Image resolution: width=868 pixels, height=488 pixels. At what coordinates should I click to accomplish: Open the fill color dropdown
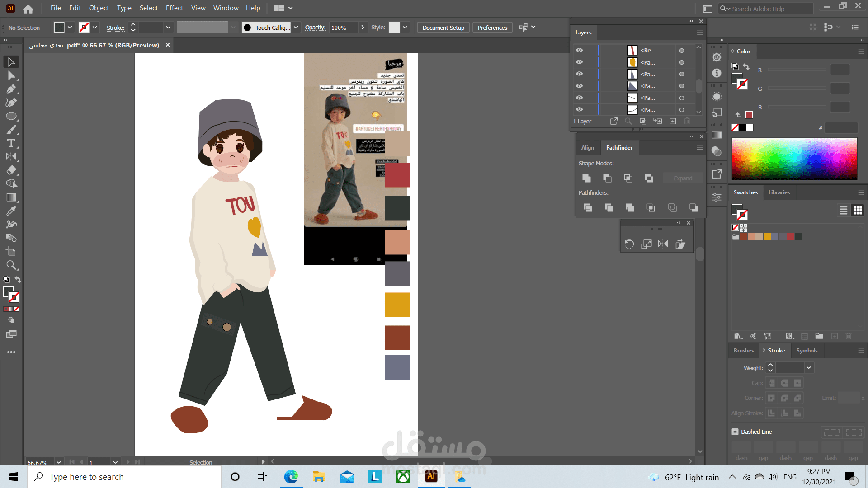coord(70,28)
